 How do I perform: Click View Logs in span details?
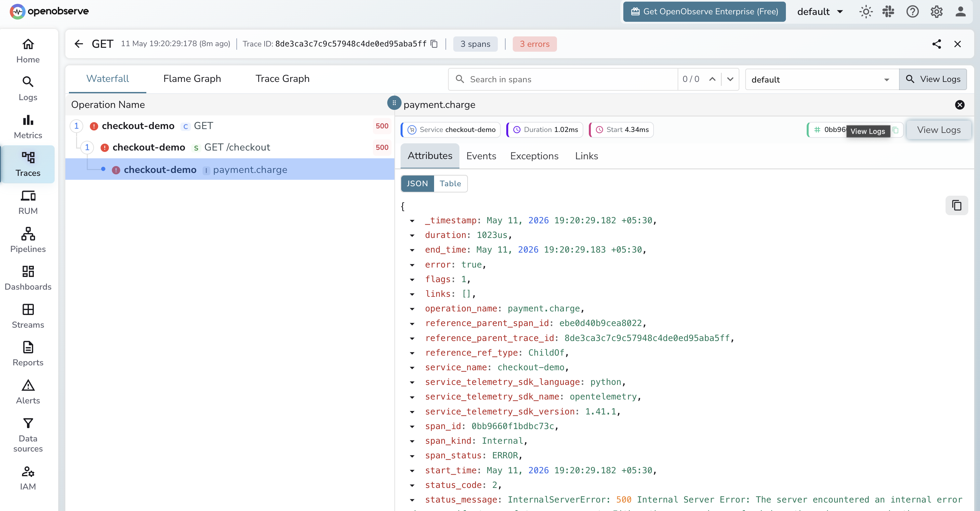[938, 130]
